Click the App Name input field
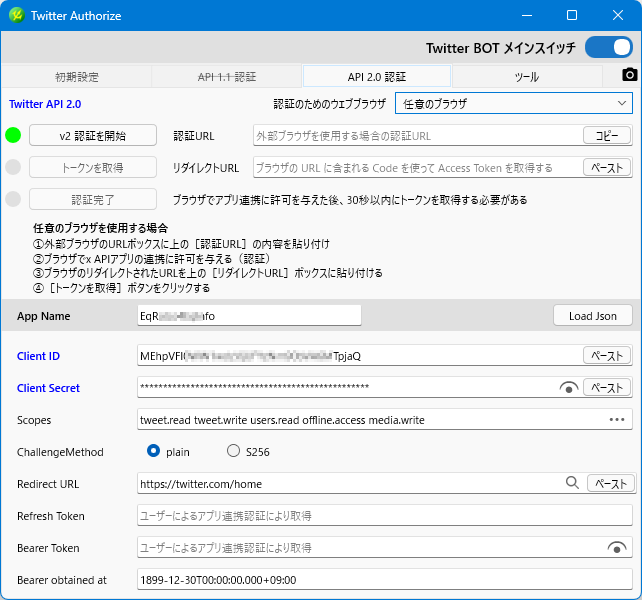Screen dimensions: 642x600 point(248,315)
